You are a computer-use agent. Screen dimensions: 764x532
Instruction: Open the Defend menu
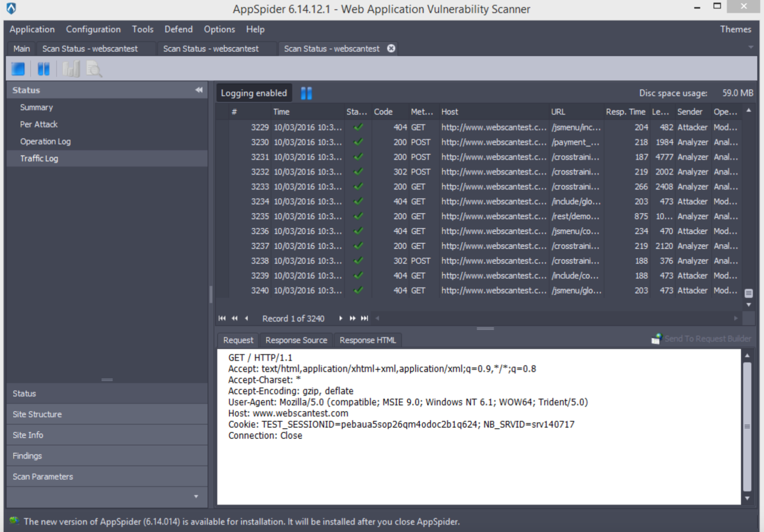coord(179,29)
